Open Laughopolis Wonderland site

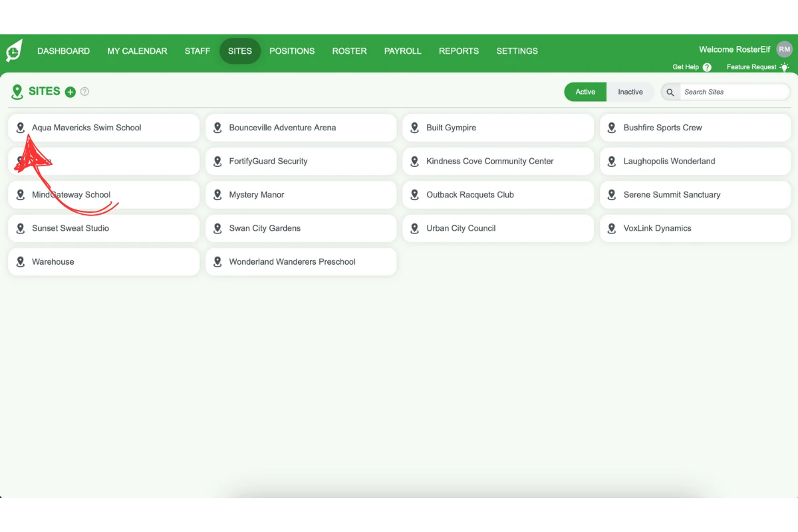[x=696, y=161]
